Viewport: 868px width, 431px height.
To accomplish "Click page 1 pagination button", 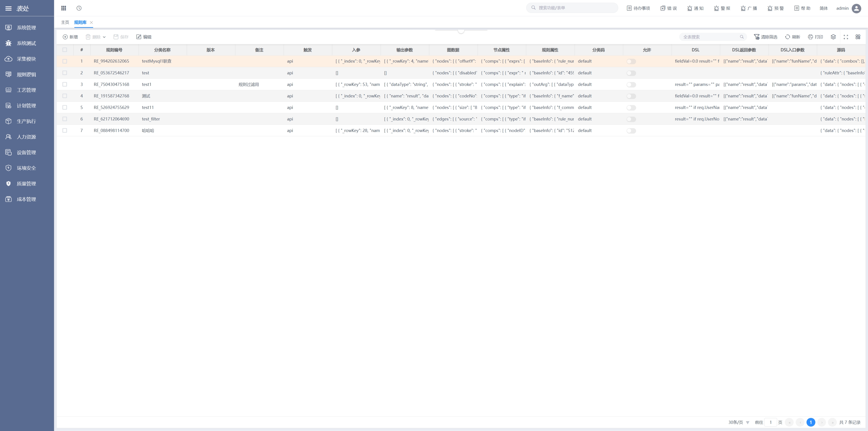I will 811,422.
